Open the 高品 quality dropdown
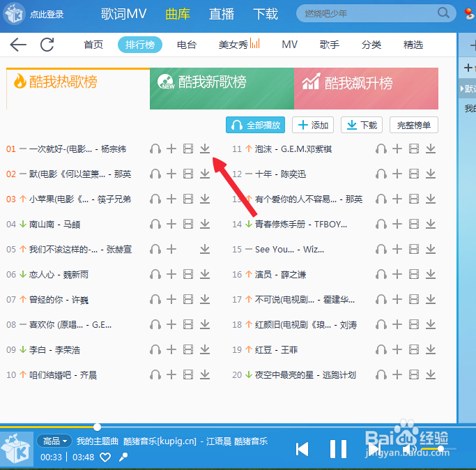 [x=54, y=441]
